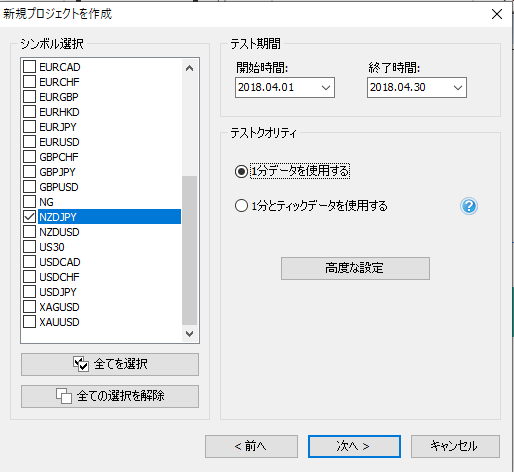Screen dimensions: 514x472
Task: Check the GBPCHF symbol box
Action: click(x=29, y=156)
